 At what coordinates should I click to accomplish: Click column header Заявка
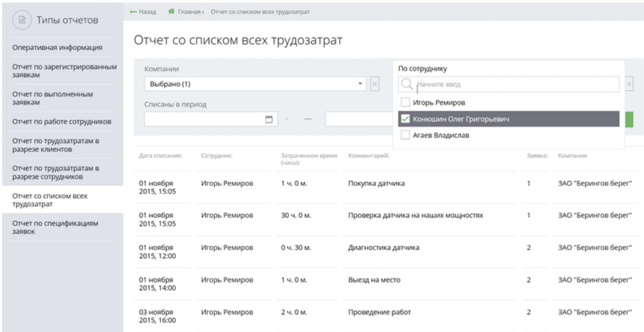pos(537,156)
